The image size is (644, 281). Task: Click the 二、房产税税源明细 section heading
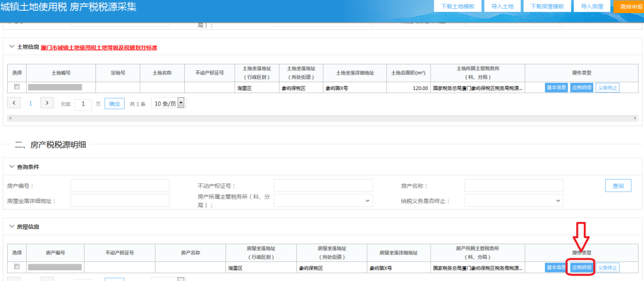(x=51, y=144)
